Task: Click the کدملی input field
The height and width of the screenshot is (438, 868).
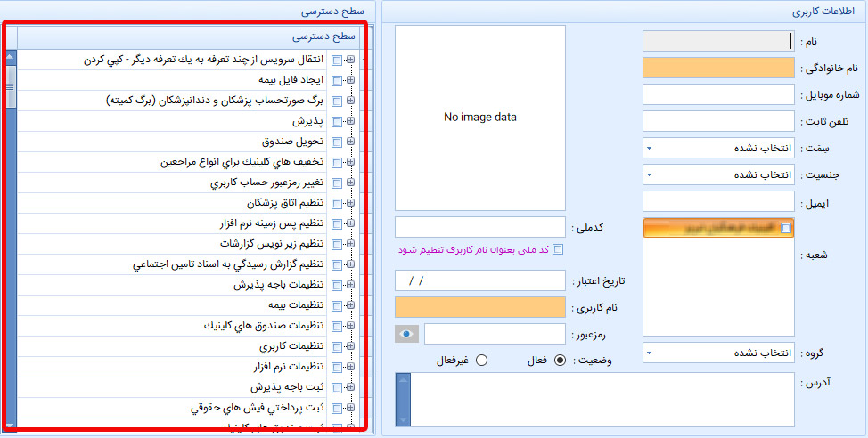Action: 480,227
